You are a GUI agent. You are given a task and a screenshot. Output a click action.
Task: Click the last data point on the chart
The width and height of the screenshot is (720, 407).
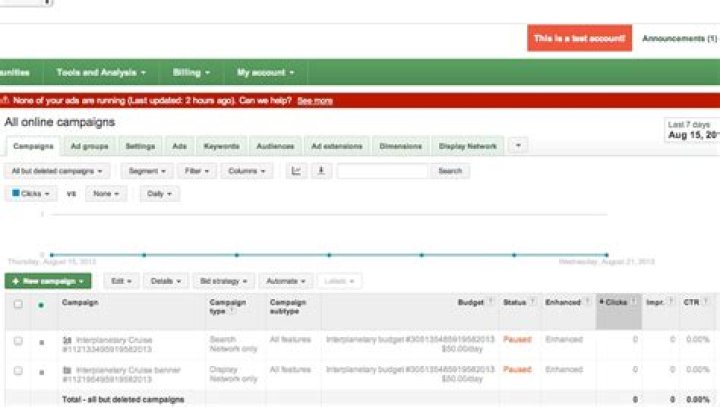click(607, 254)
